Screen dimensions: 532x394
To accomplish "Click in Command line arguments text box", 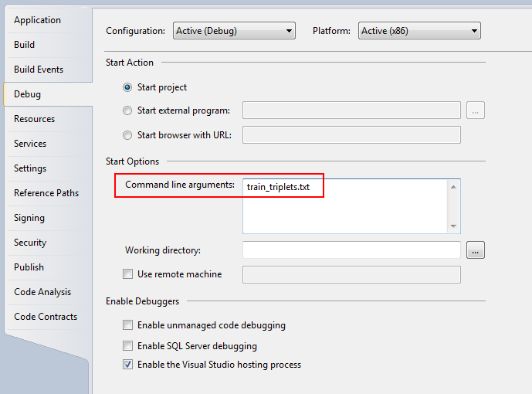I will pyautogui.click(x=345, y=206).
